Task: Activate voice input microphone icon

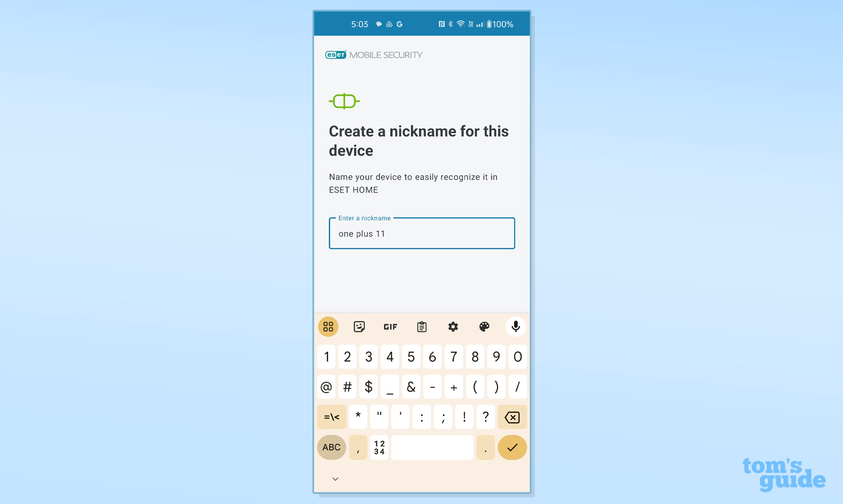Action: tap(515, 326)
